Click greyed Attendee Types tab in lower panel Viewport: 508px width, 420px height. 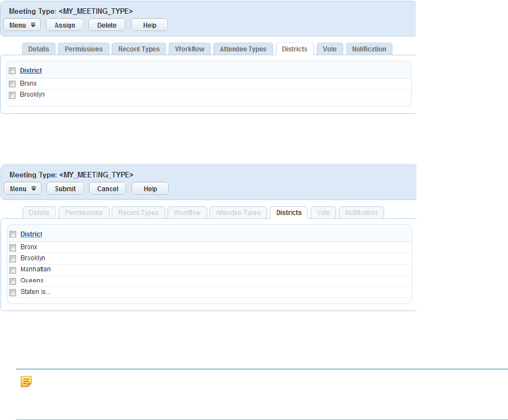coord(238,213)
